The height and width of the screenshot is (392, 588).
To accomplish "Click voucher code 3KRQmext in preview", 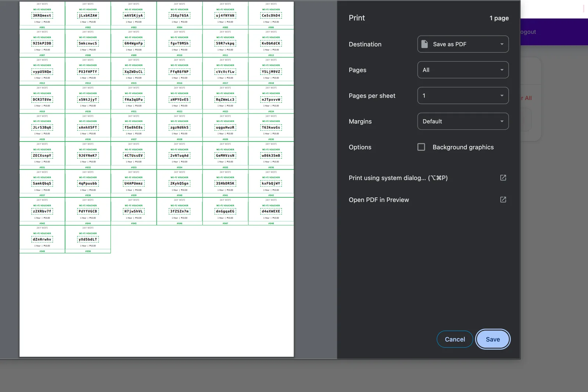I will tap(42, 15).
